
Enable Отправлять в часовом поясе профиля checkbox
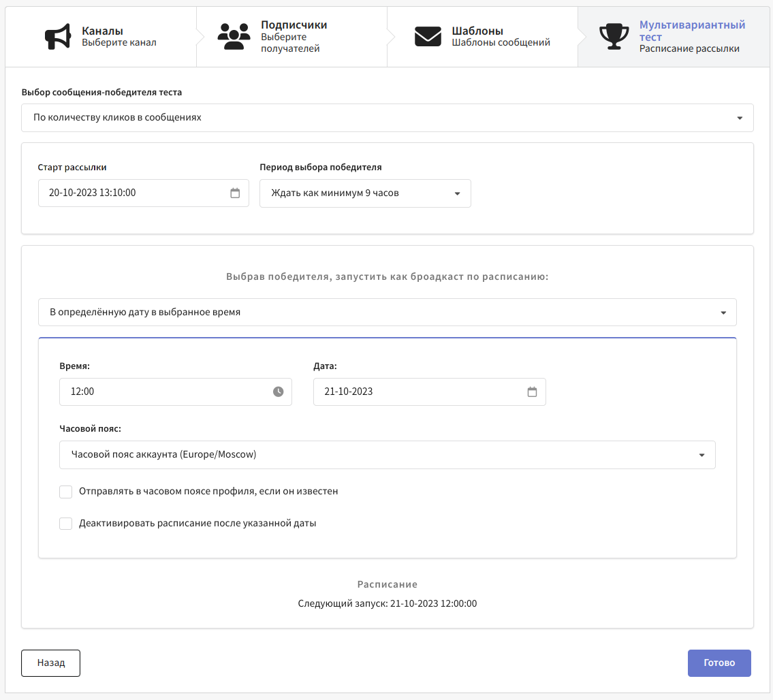(x=66, y=492)
